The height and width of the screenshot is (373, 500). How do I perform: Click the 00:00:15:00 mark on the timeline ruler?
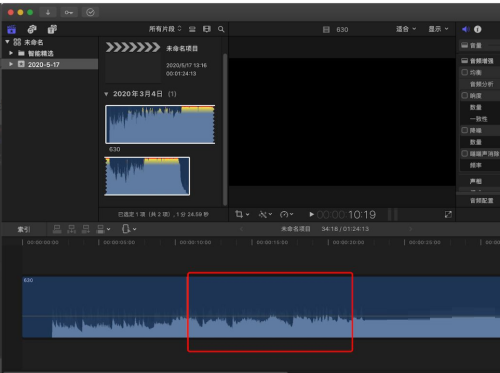click(x=272, y=242)
